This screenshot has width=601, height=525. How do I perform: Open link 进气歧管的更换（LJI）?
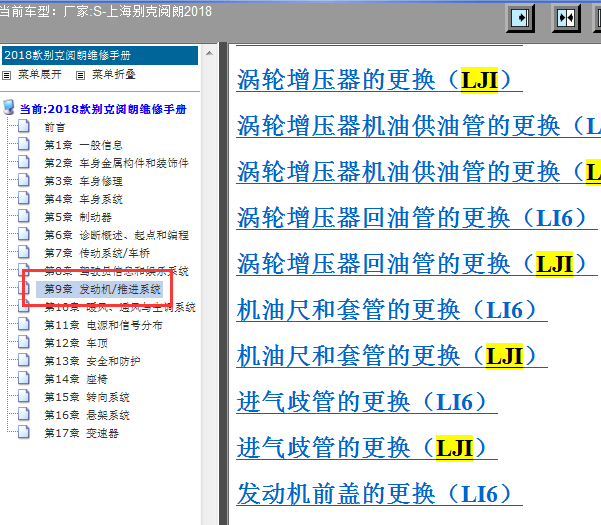(367, 448)
